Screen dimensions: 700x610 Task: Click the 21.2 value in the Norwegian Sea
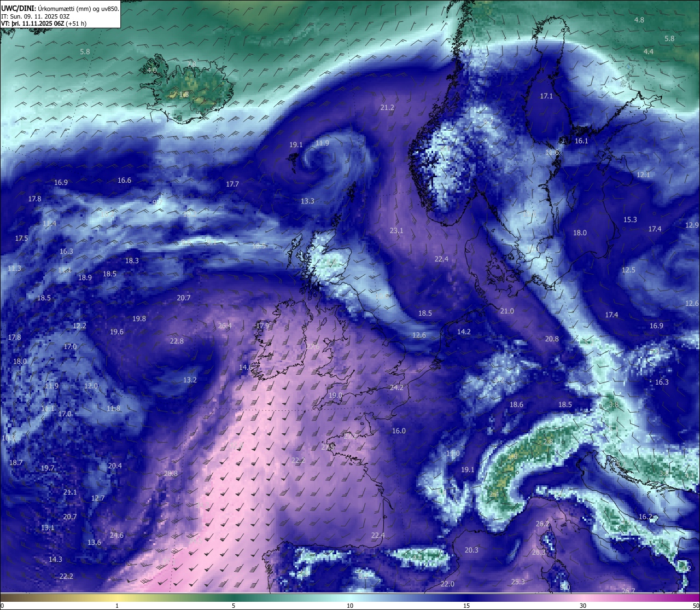pos(387,107)
